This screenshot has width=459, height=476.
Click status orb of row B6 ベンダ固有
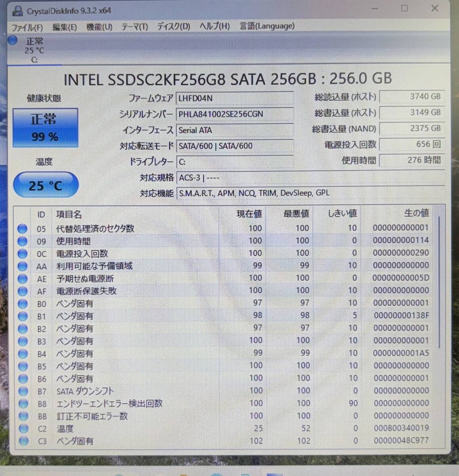pos(23,378)
